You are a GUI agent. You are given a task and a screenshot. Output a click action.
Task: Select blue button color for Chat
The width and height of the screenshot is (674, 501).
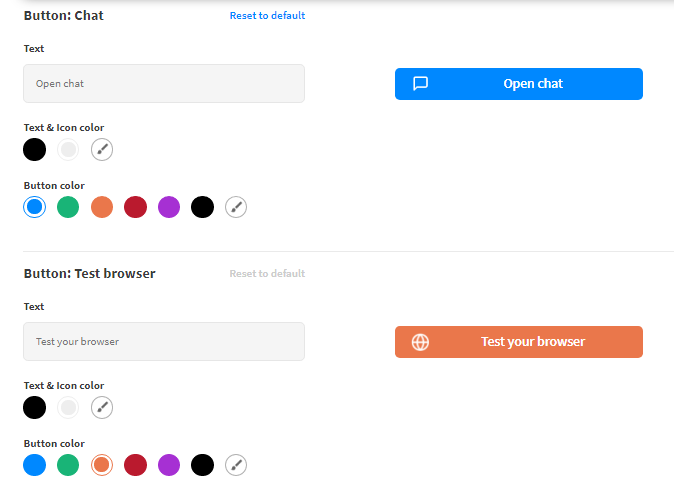[x=35, y=207]
